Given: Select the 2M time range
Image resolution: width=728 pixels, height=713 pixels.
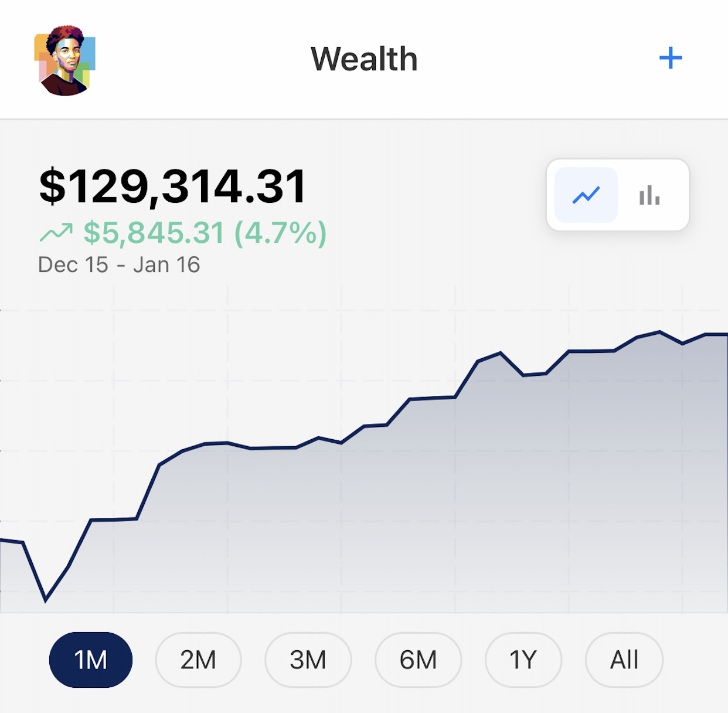Looking at the screenshot, I should tap(198, 660).
